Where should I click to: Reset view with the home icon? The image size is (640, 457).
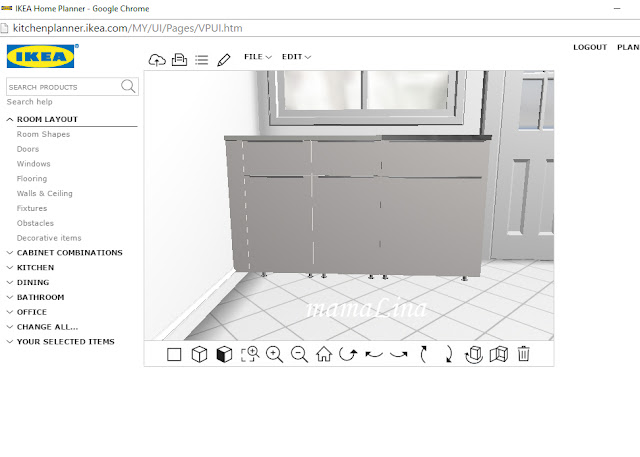324,354
